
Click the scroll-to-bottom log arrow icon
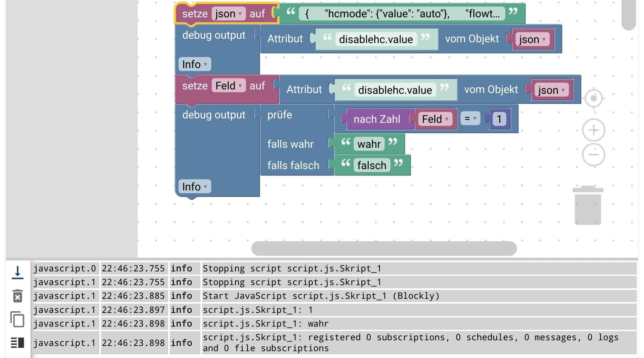(x=17, y=273)
